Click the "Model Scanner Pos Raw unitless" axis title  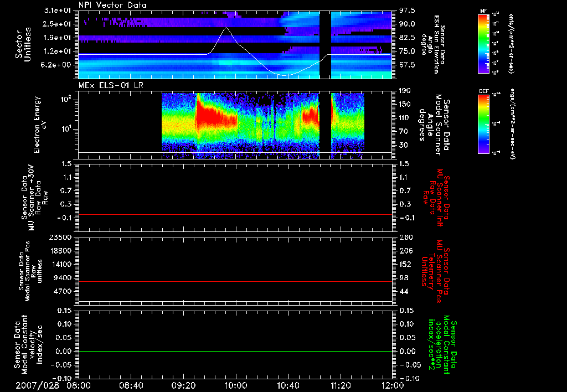[30, 271]
